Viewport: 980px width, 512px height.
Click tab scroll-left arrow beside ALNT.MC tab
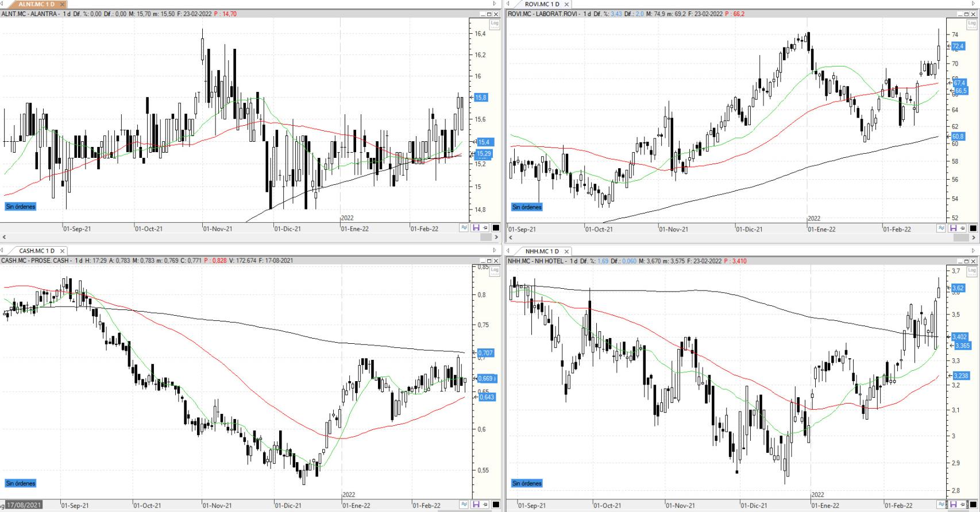[3, 3]
